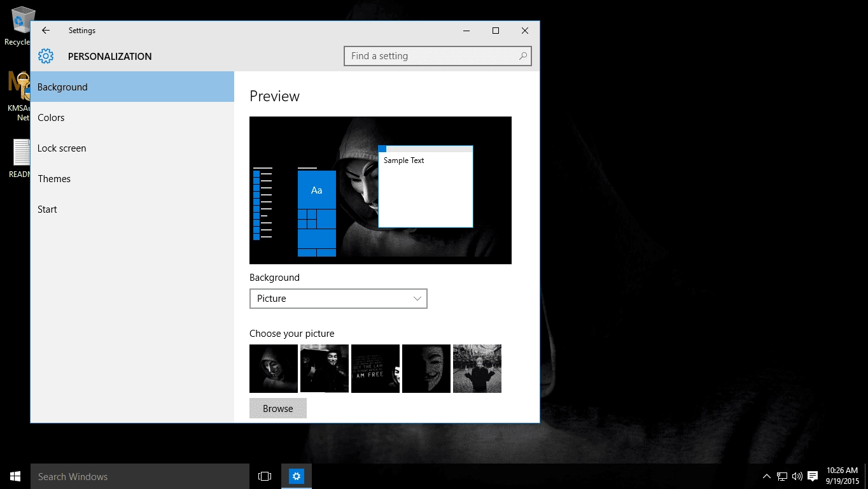Open the Lock screen section
The width and height of the screenshot is (868, 489).
[132, 148]
